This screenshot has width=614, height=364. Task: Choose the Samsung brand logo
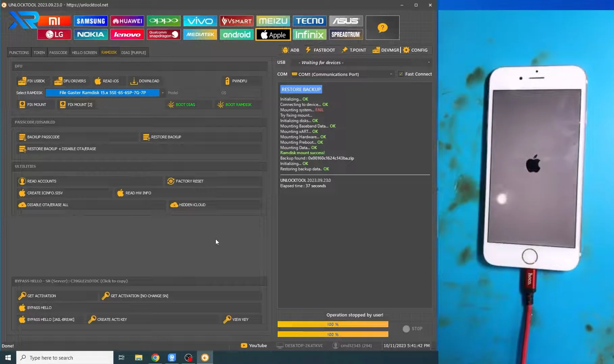91,21
